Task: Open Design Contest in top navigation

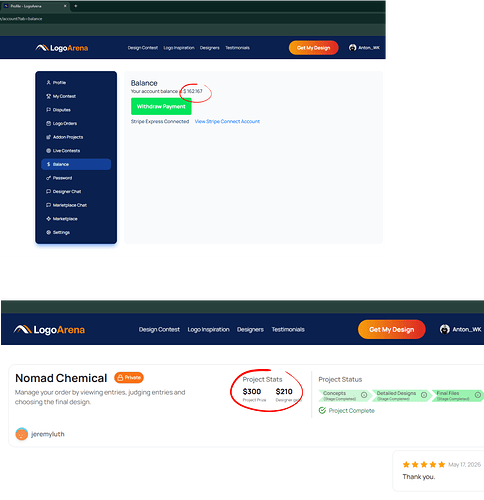Action: [x=143, y=48]
